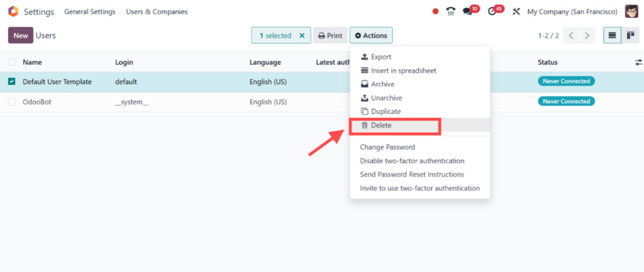The height and width of the screenshot is (272, 644).
Task: Open the Actions dropdown
Action: 371,36
